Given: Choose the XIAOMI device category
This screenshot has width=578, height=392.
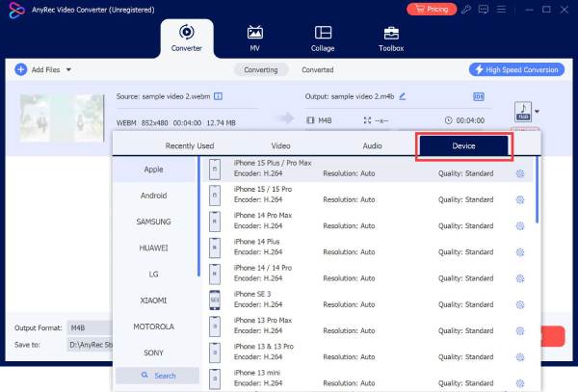Looking at the screenshot, I should coord(154,301).
